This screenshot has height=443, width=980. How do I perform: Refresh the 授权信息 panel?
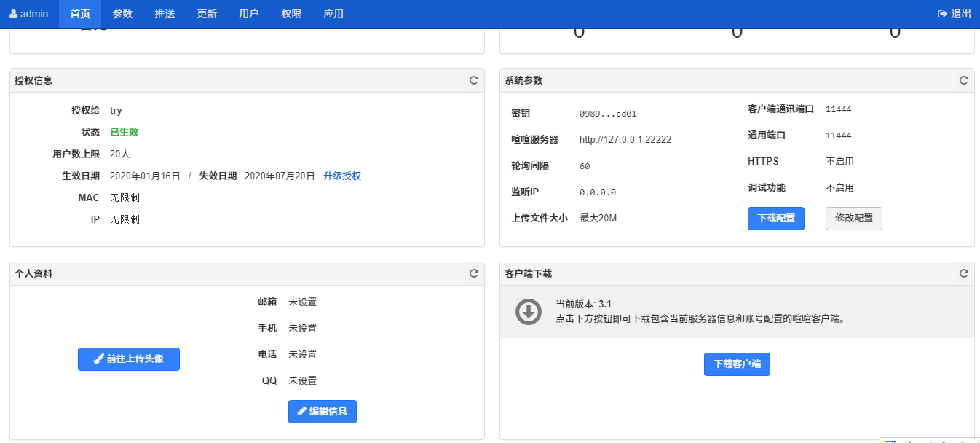pos(473,80)
